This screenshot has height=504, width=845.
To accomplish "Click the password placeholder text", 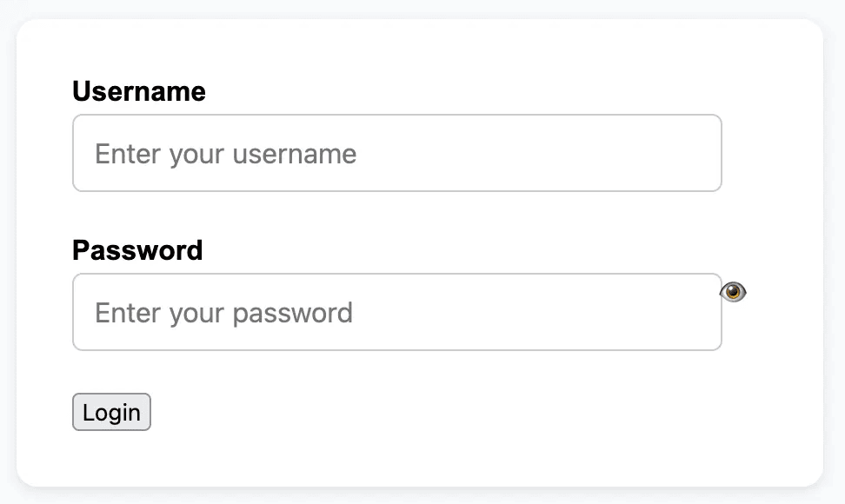I will coord(223,313).
